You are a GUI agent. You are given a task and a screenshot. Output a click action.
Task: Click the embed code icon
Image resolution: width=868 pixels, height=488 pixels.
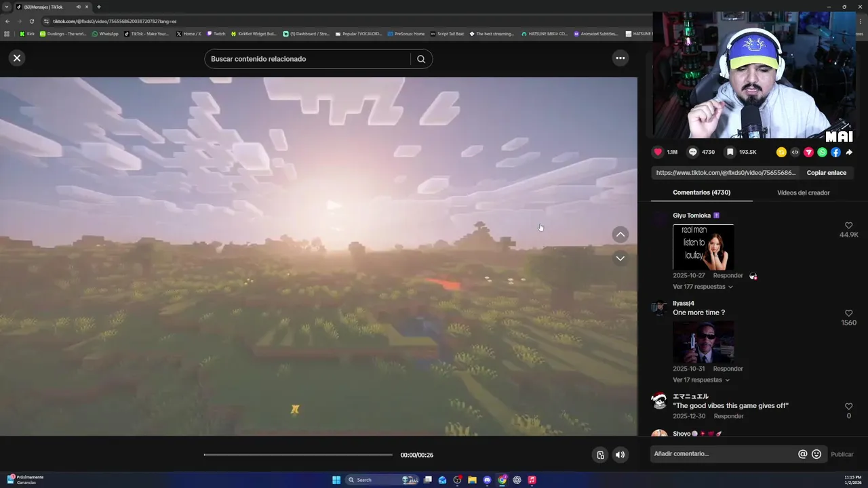coord(795,152)
